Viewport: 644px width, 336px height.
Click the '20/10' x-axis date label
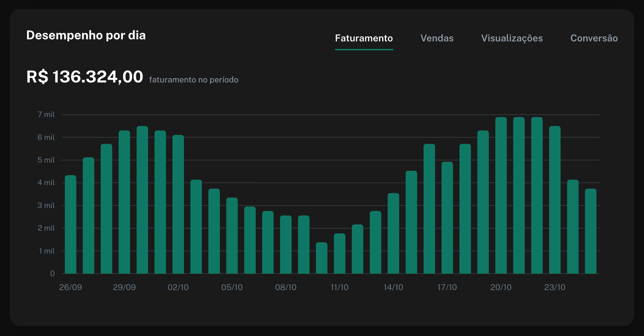click(x=501, y=287)
